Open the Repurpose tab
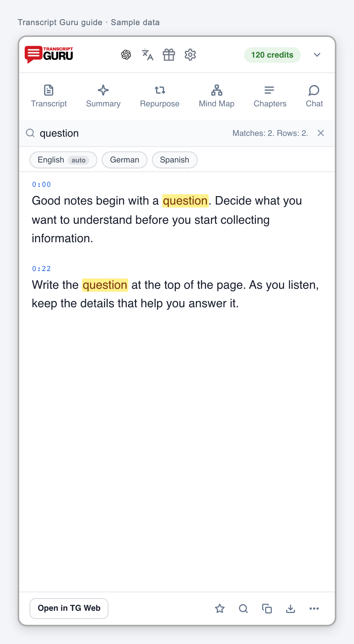Image resolution: width=354 pixels, height=644 pixels. point(160,96)
